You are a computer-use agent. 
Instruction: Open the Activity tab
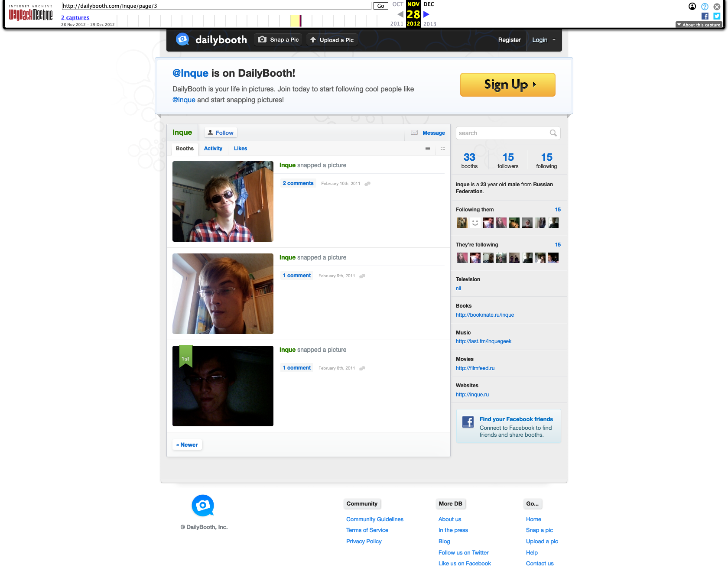coord(213,149)
